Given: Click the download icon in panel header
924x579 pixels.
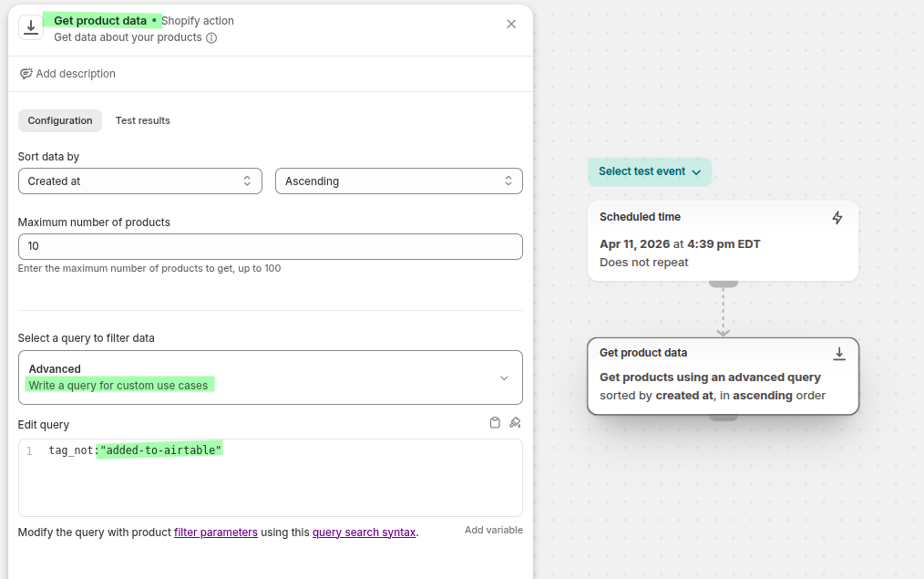Looking at the screenshot, I should tap(31, 27).
